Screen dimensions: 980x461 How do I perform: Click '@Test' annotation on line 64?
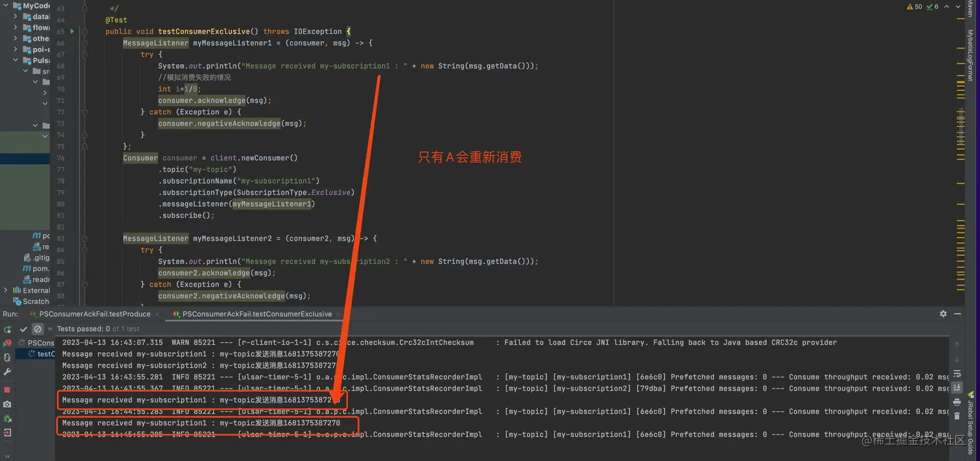pyautogui.click(x=117, y=20)
